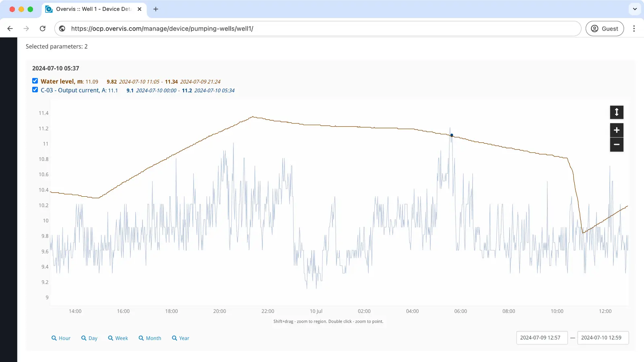The height and width of the screenshot is (362, 644).
Task: Open the Guest profile menu
Action: [605, 29]
